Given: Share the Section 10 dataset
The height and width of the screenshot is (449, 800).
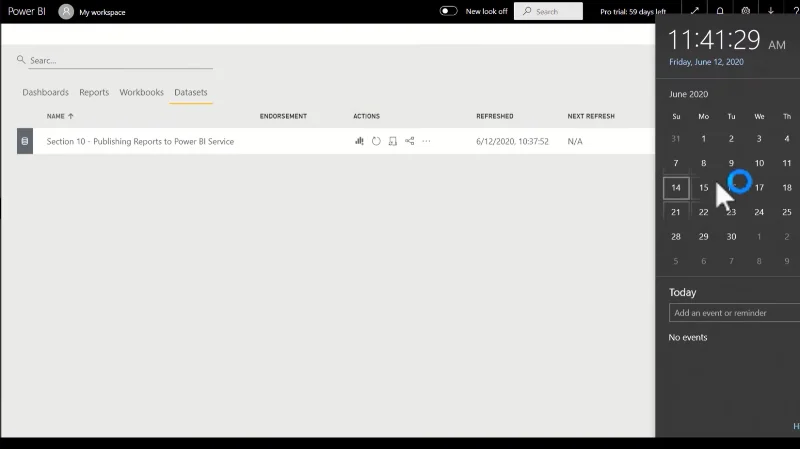Looking at the screenshot, I should (x=409, y=141).
